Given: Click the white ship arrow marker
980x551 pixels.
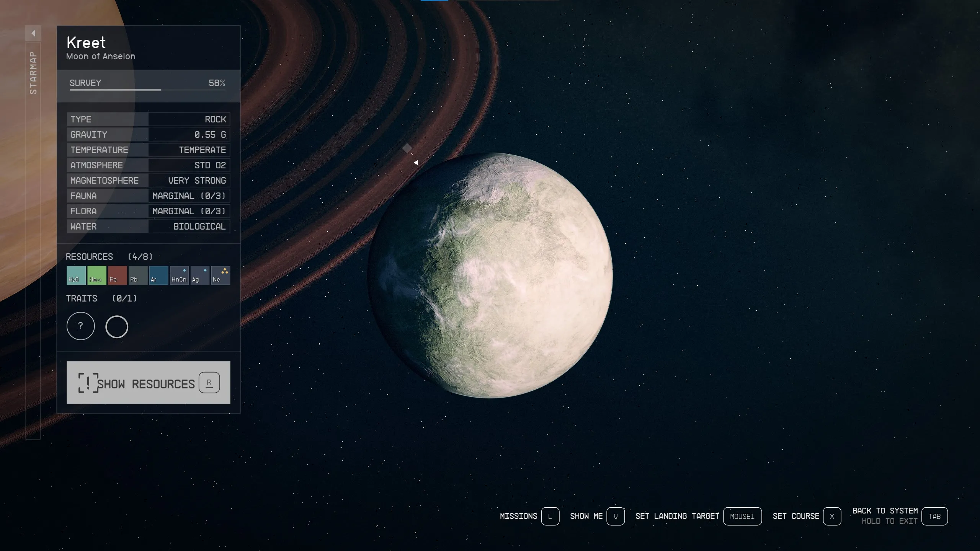Looking at the screenshot, I should [416, 163].
